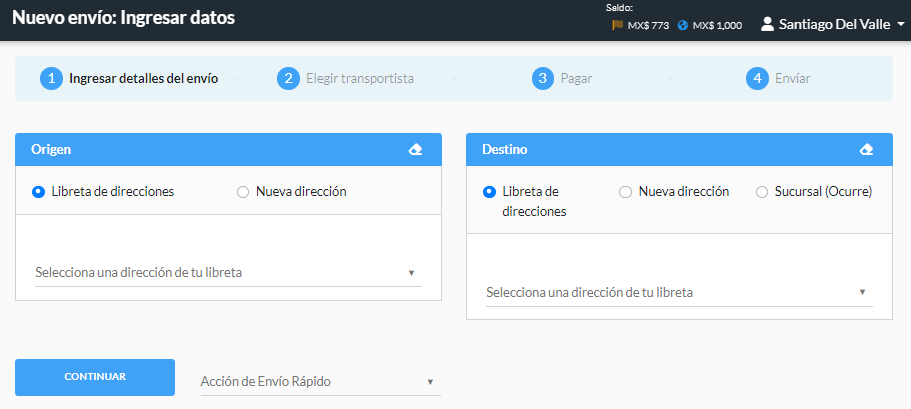Select Nueva dirección radio in Origen

click(243, 192)
